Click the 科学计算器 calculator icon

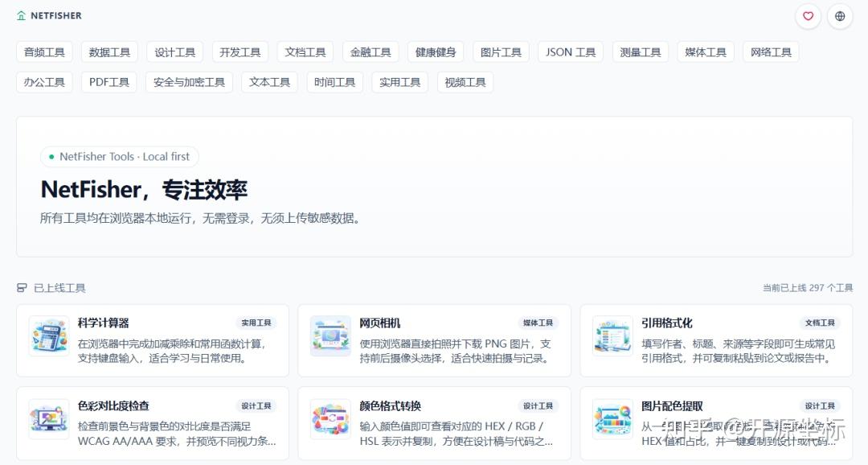click(x=49, y=335)
